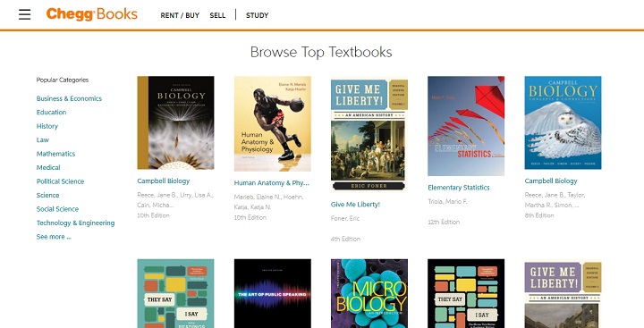
Task: Go to the STUDY section
Action: coord(257,15)
